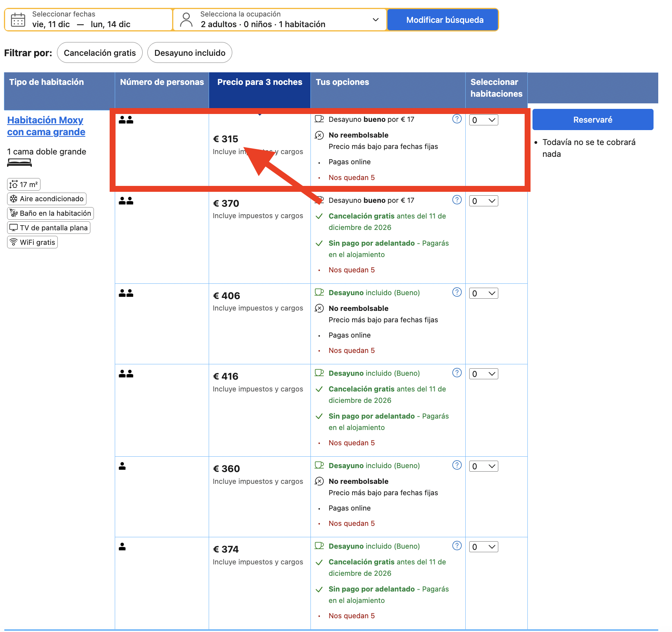
Task: Toggle the Cancelación gratis filter
Action: [x=100, y=53]
